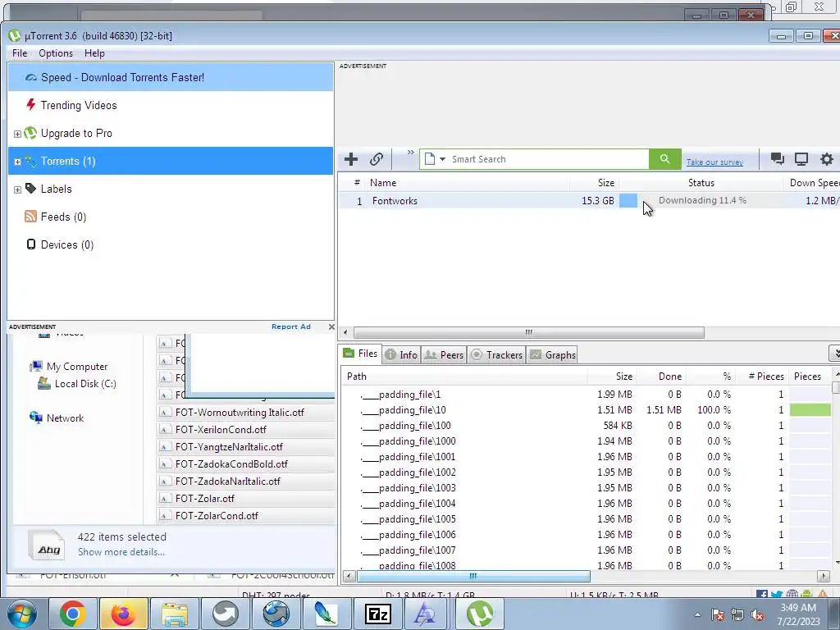
Task: Click the uTorrent taskbar icon
Action: pyautogui.click(x=480, y=614)
